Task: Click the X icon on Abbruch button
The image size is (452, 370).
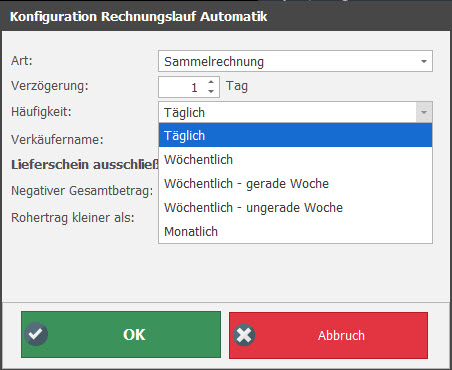Action: point(244,335)
